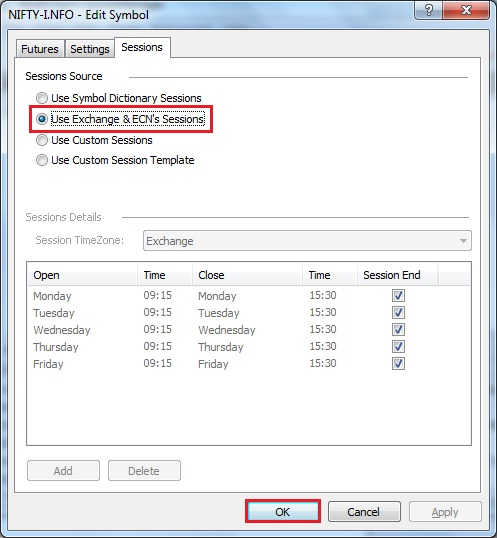Open the Settings tab
The height and width of the screenshot is (538, 497).
tap(90, 49)
